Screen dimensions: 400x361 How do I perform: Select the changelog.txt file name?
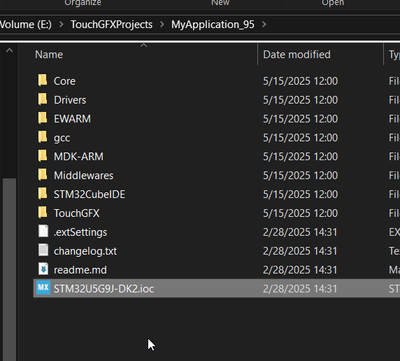[x=85, y=251]
